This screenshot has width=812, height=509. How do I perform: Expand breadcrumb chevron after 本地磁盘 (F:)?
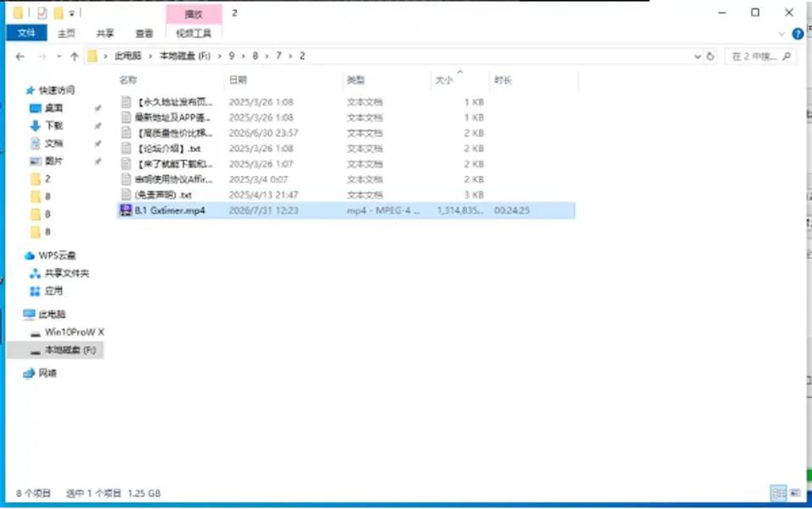click(219, 56)
